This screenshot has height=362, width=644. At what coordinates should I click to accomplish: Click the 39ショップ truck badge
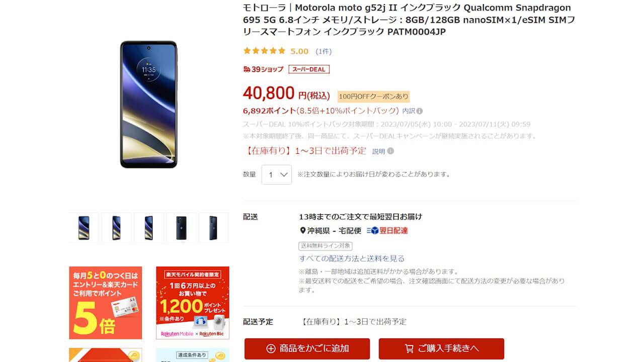(x=263, y=69)
